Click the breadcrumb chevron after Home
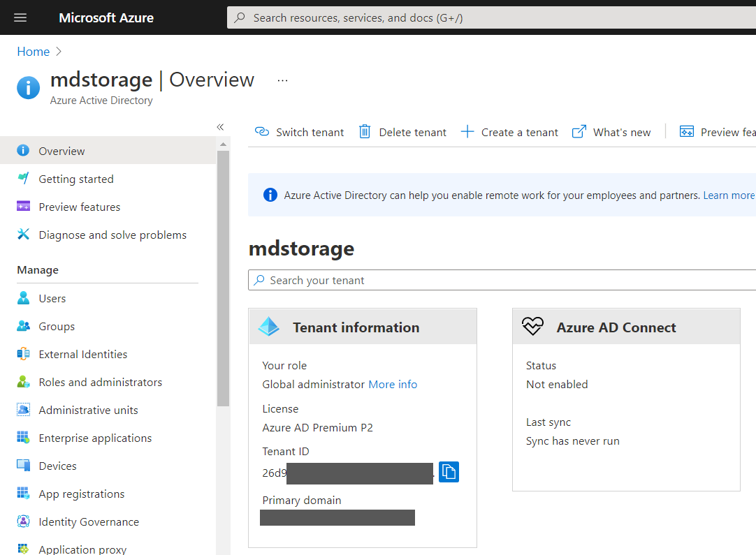The width and height of the screenshot is (756, 555). pyautogui.click(x=59, y=52)
